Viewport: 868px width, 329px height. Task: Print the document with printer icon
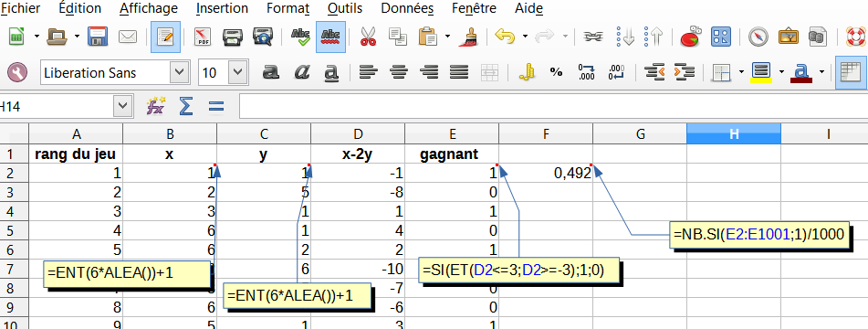point(233,37)
